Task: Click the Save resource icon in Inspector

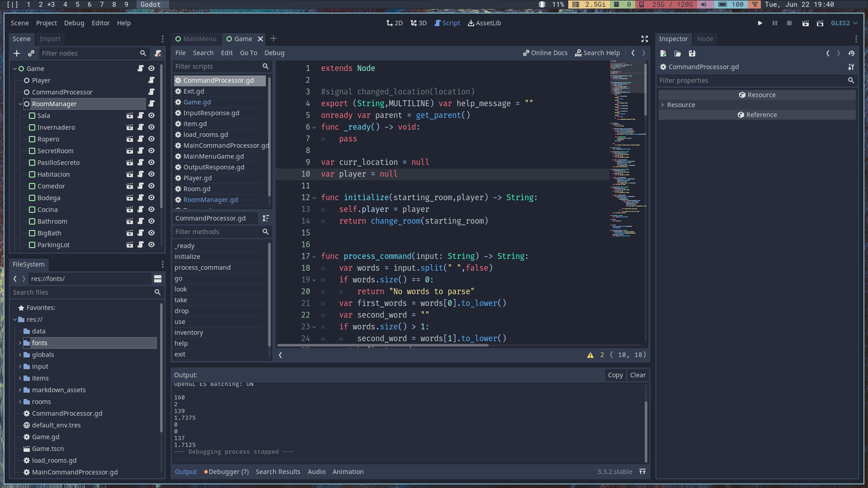Action: (x=692, y=53)
